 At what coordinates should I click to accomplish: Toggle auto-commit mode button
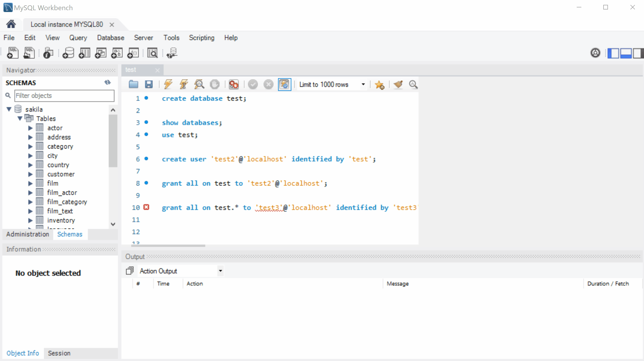[x=284, y=84]
